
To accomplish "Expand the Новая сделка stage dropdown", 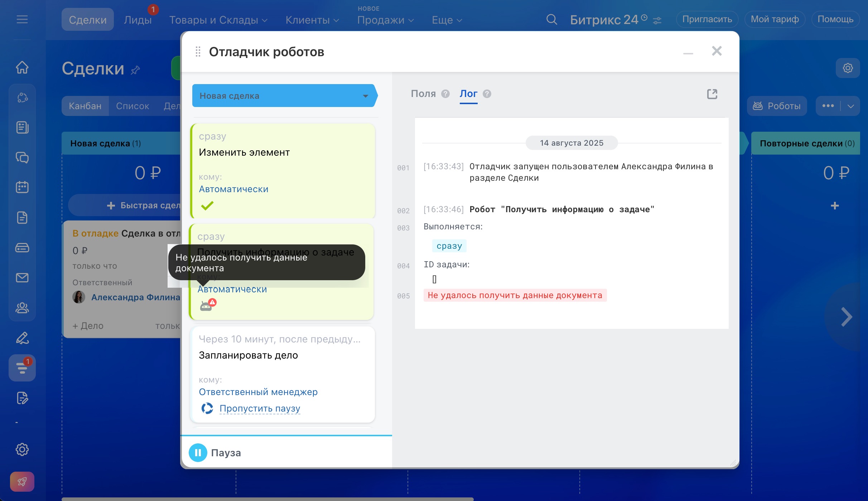I will (365, 96).
